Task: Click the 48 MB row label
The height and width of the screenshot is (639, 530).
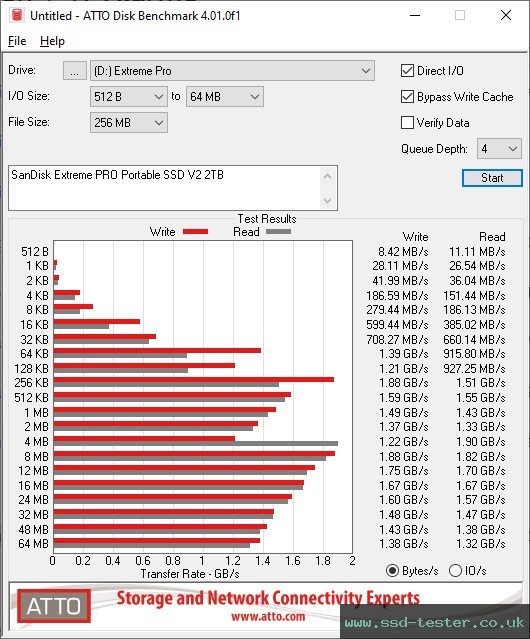Action: pos(33,529)
